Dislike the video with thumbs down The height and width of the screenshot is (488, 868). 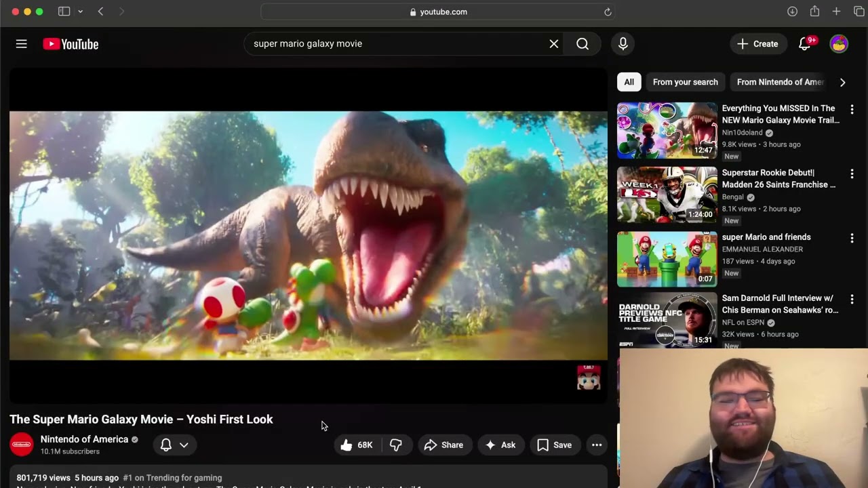(396, 445)
